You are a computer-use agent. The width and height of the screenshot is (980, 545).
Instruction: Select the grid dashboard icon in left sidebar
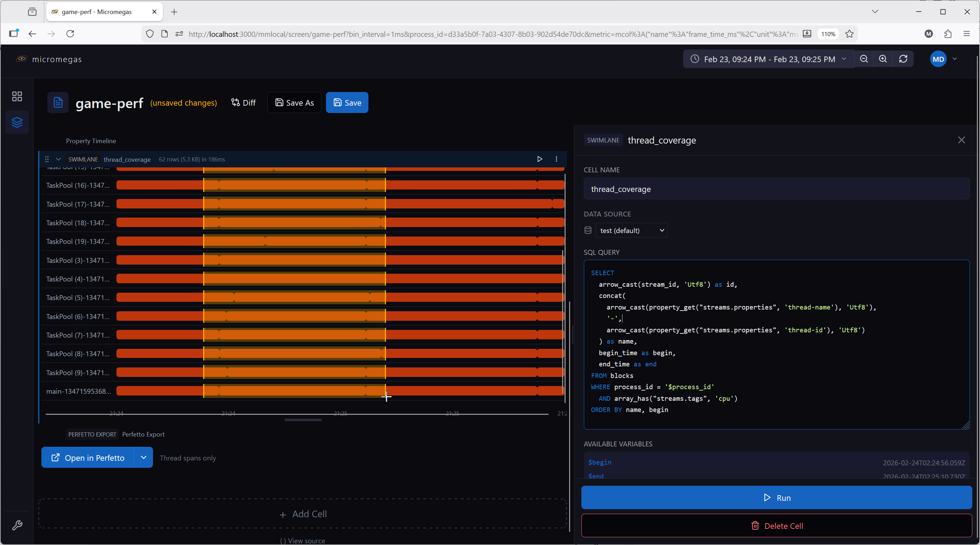coord(17,96)
